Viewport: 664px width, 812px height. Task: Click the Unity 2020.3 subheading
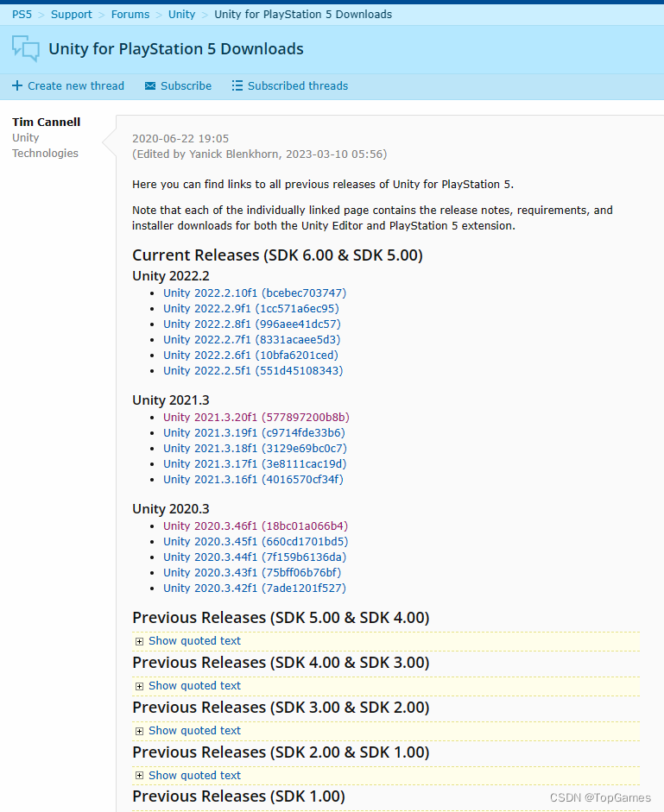coord(171,509)
